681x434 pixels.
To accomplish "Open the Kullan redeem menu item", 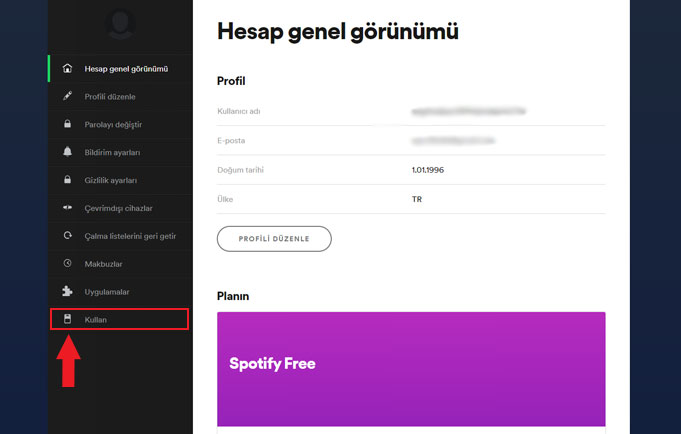I will 96,319.
